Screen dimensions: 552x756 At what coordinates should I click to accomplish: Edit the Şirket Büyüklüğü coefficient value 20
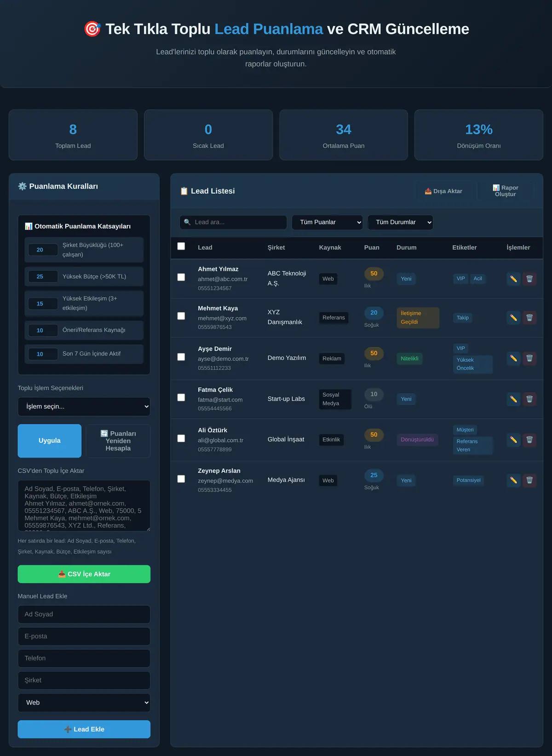tap(43, 250)
